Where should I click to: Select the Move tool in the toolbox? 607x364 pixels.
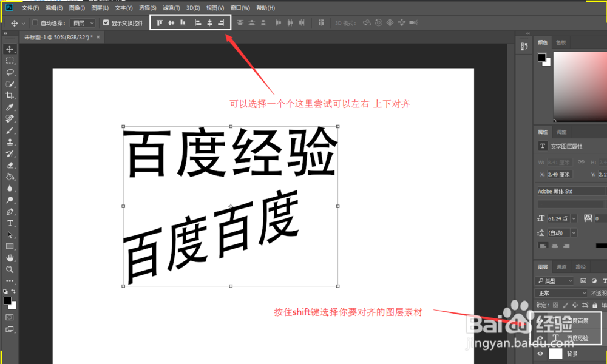coord(10,49)
